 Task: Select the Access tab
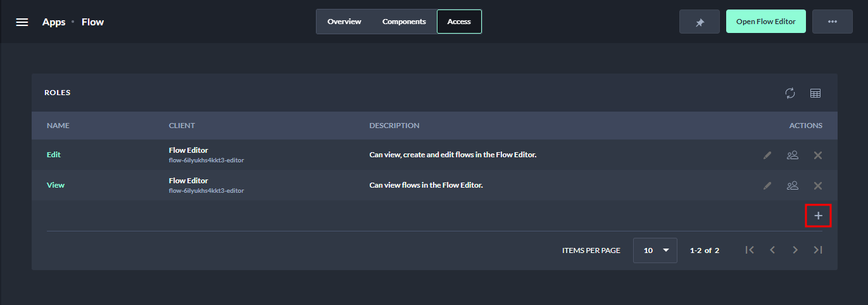tap(459, 22)
